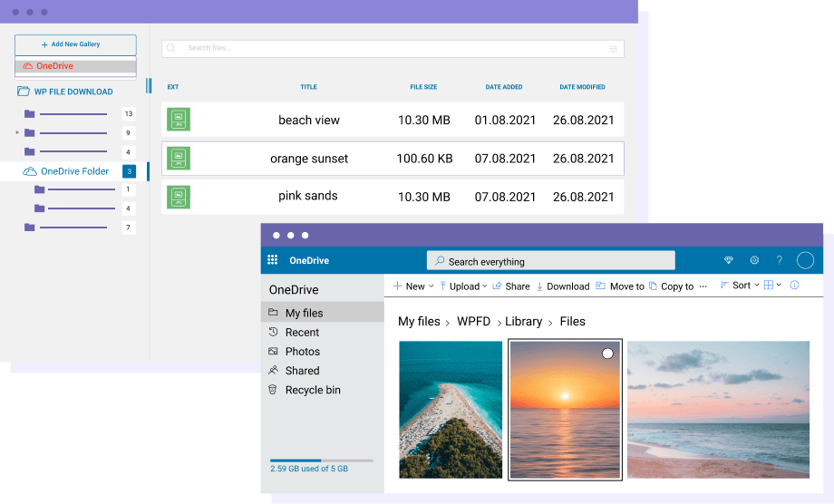Open the OneDrive app launcher grid

coord(272,260)
